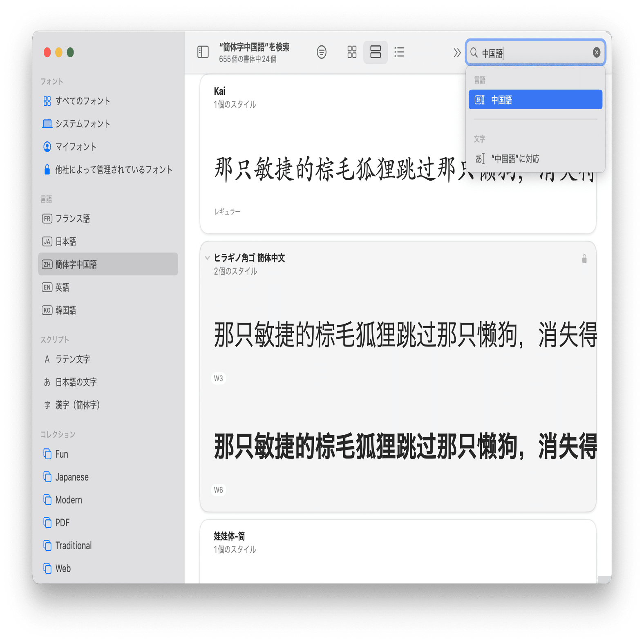Click the collection icon beside Web
This screenshot has height=644, width=644.
(x=47, y=568)
